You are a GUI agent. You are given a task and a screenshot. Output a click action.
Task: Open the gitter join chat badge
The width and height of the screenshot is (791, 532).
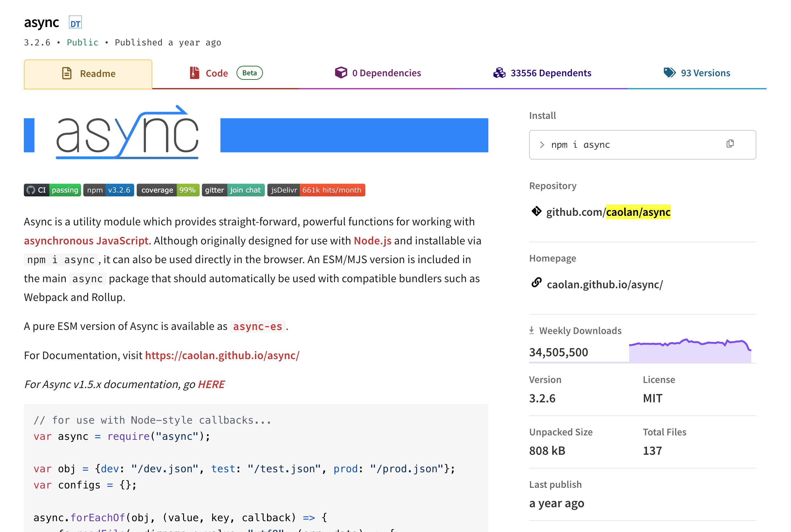[233, 190]
